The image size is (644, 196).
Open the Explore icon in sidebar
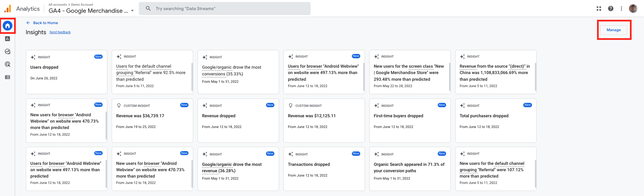pyautogui.click(x=7, y=52)
